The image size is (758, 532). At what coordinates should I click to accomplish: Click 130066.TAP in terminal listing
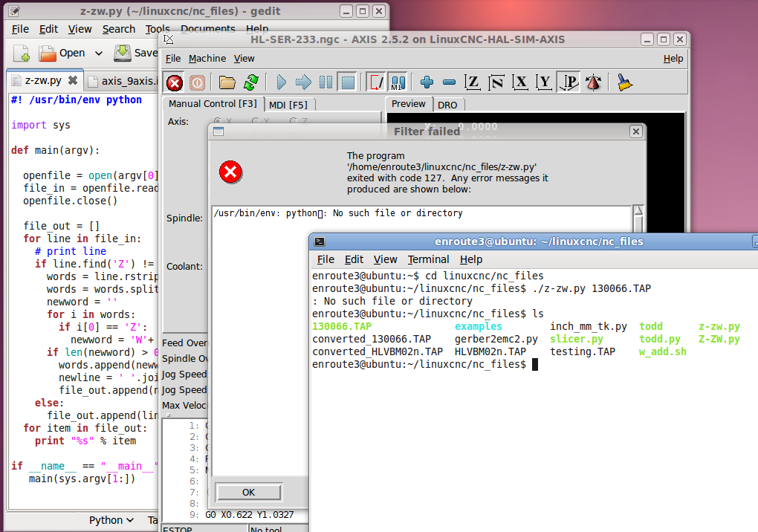pyautogui.click(x=342, y=327)
